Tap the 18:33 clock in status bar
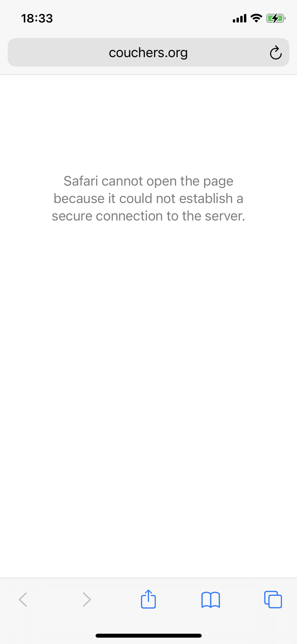Screen dimensions: 297x644 point(37,19)
